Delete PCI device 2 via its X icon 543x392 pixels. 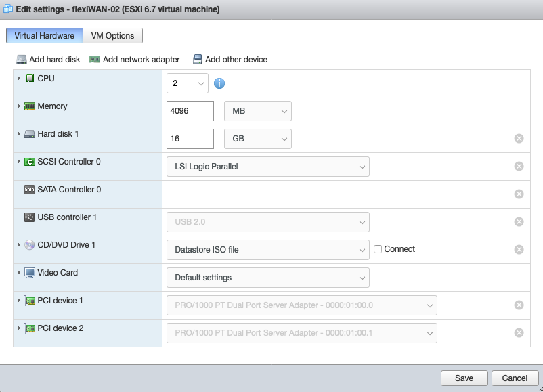click(519, 333)
